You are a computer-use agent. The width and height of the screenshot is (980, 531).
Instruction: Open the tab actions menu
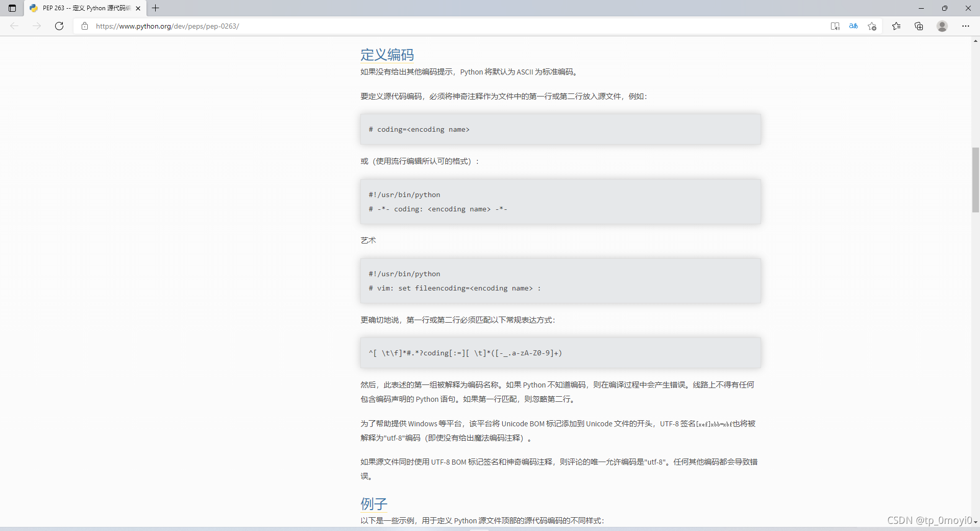pyautogui.click(x=12, y=8)
